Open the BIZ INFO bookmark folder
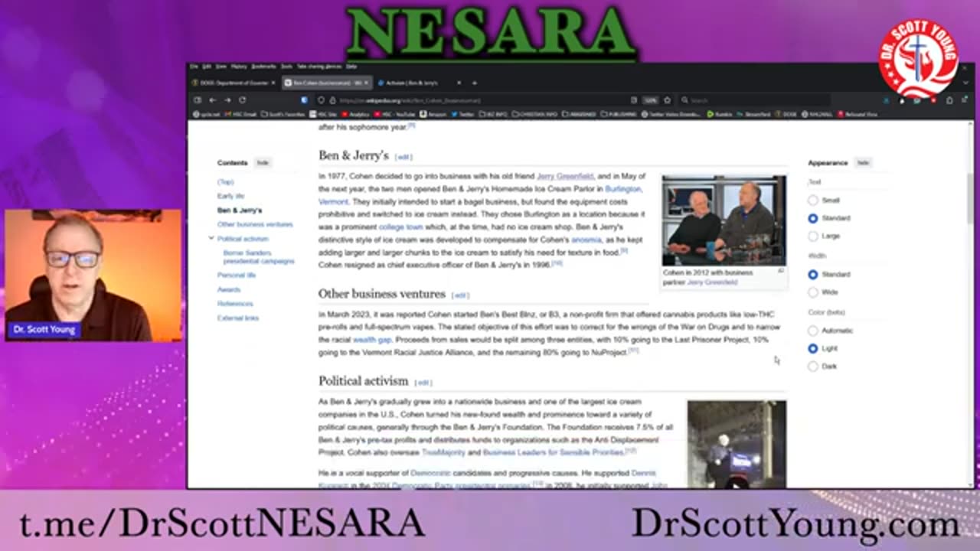This screenshot has width=980, height=551. click(x=492, y=114)
